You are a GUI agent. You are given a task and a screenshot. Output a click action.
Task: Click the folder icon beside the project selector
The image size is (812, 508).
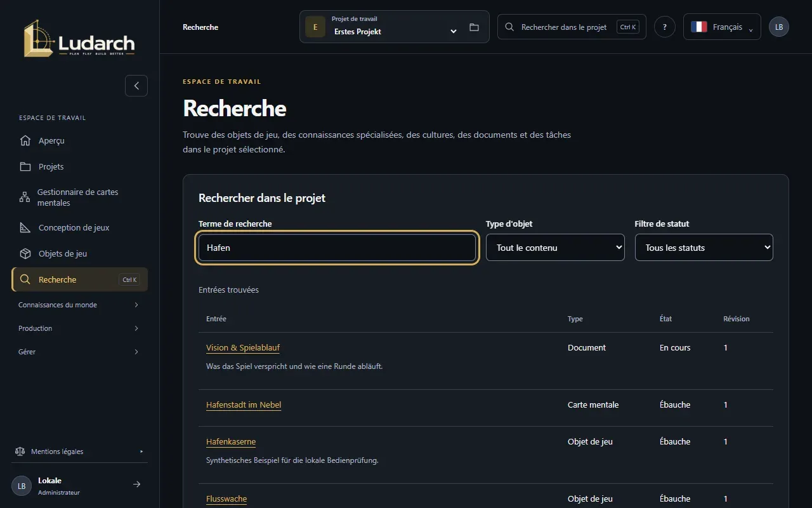[x=474, y=27]
